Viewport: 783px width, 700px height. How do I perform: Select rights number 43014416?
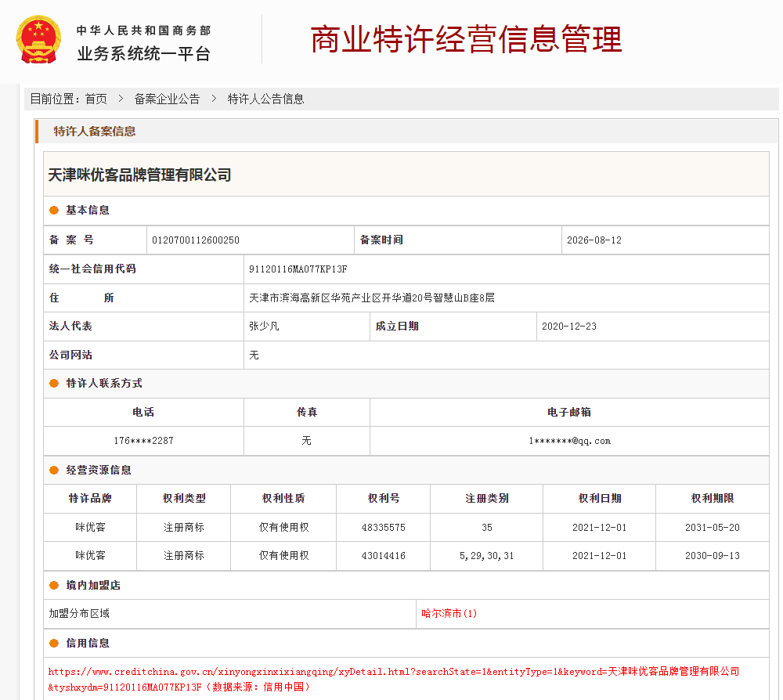point(384,556)
